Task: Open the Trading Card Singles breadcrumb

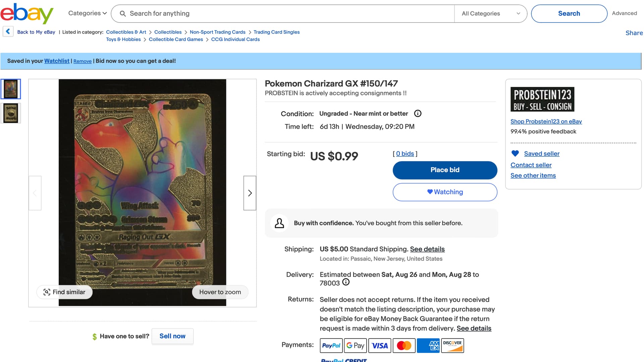Action: (276, 32)
